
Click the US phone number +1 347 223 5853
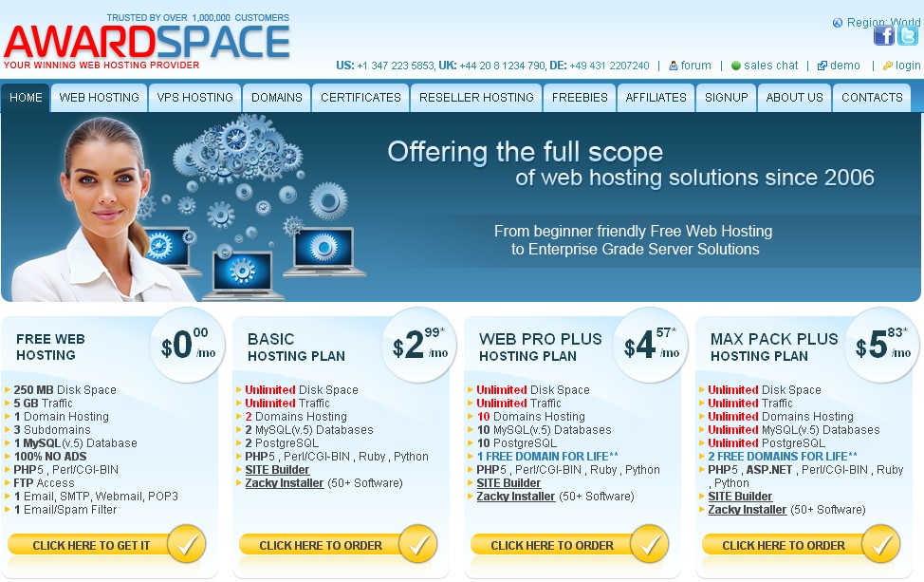[396, 66]
